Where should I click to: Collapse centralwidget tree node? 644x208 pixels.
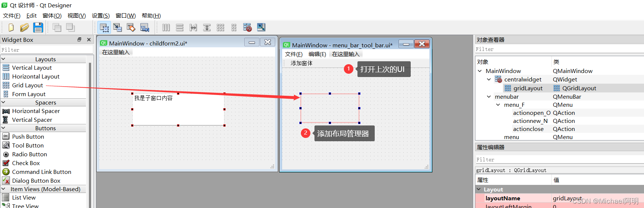click(x=489, y=79)
